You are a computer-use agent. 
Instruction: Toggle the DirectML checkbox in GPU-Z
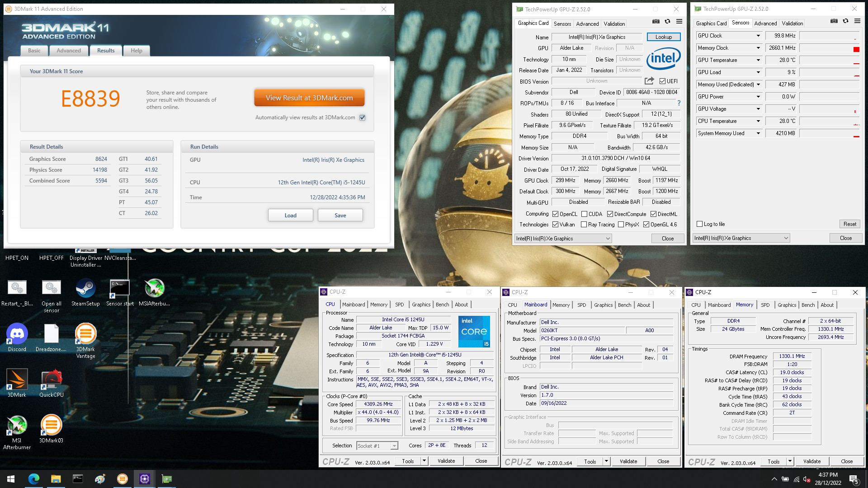point(653,214)
